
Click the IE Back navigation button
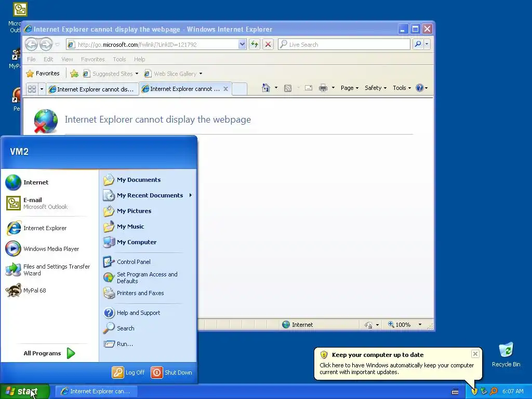(x=32, y=44)
